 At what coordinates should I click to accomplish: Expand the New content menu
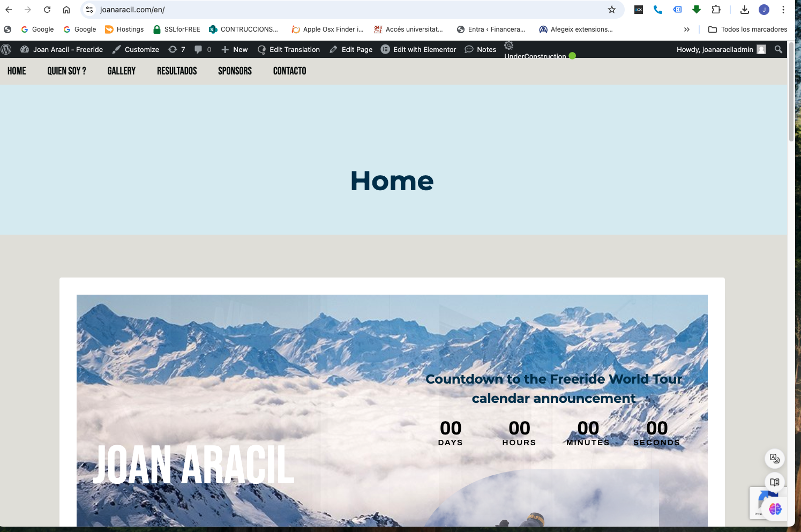[x=235, y=49]
